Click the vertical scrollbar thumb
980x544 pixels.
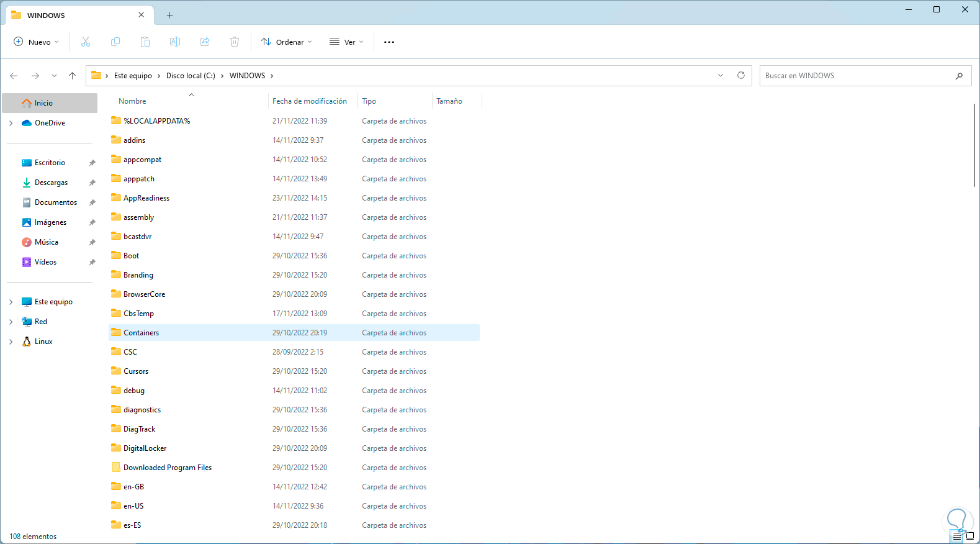[974, 145]
